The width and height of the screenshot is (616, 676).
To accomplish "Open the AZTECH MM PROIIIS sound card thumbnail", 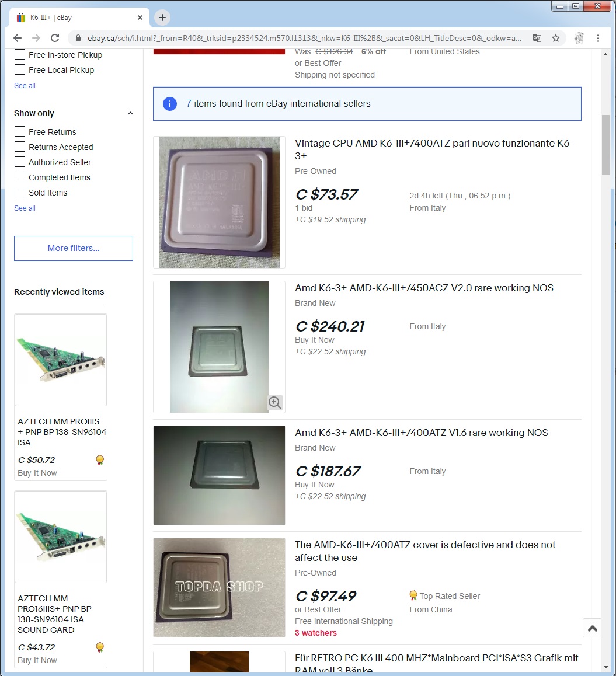I will coord(61,360).
